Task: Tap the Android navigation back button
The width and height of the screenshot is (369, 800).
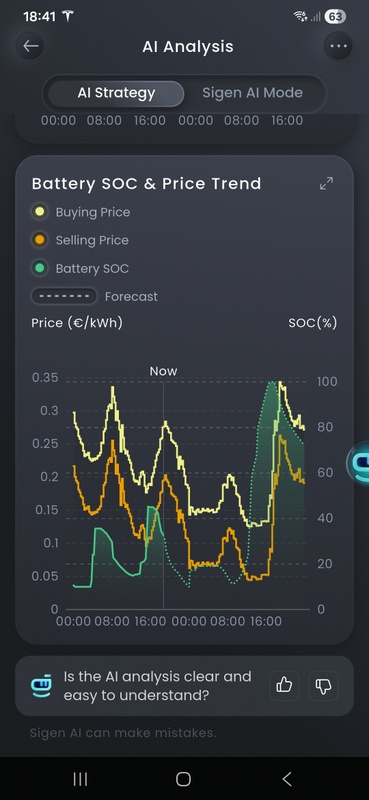Action: (287, 779)
